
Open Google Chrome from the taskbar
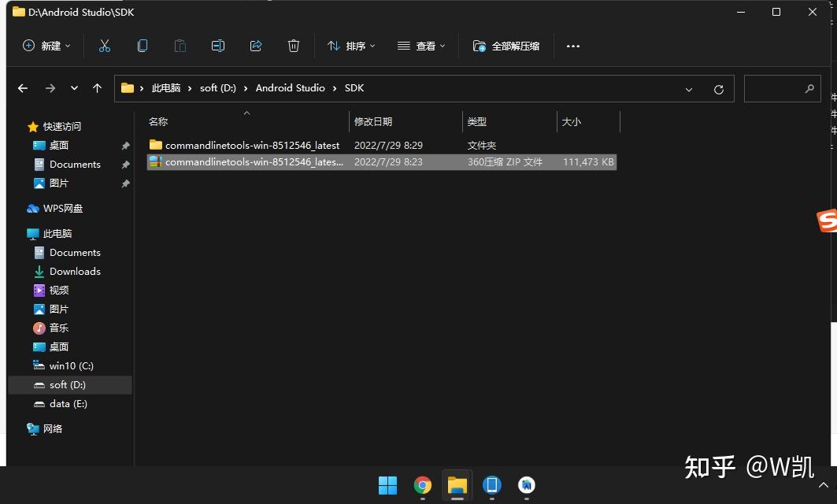click(422, 485)
